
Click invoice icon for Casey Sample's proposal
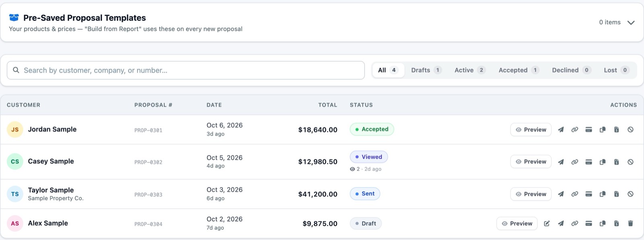click(616, 162)
